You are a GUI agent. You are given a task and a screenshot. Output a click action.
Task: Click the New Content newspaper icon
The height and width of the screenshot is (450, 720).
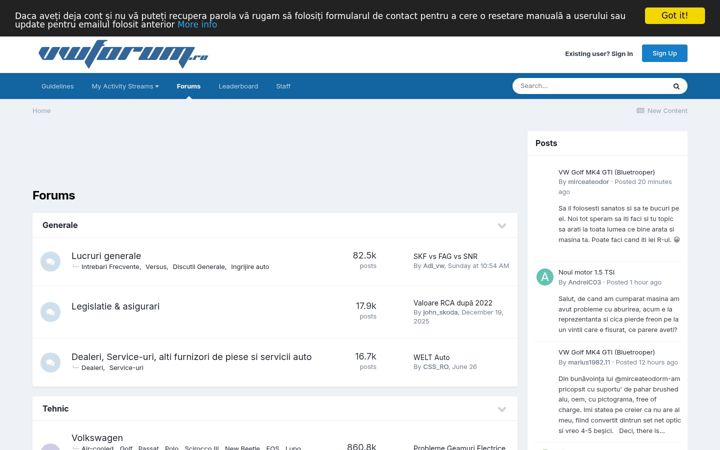[640, 111]
